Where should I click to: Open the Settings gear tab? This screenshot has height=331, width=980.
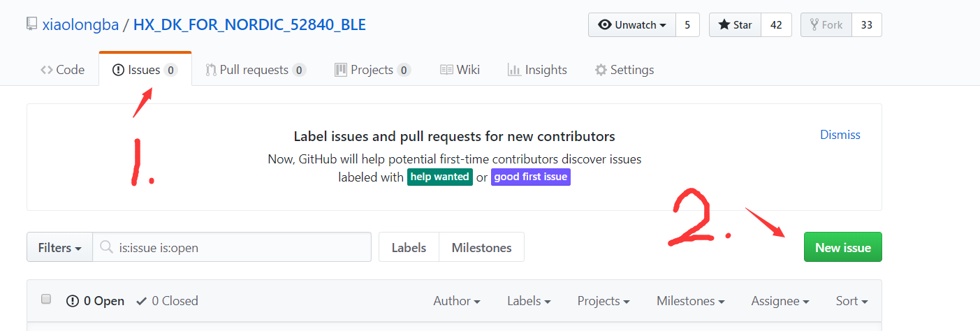tap(624, 70)
